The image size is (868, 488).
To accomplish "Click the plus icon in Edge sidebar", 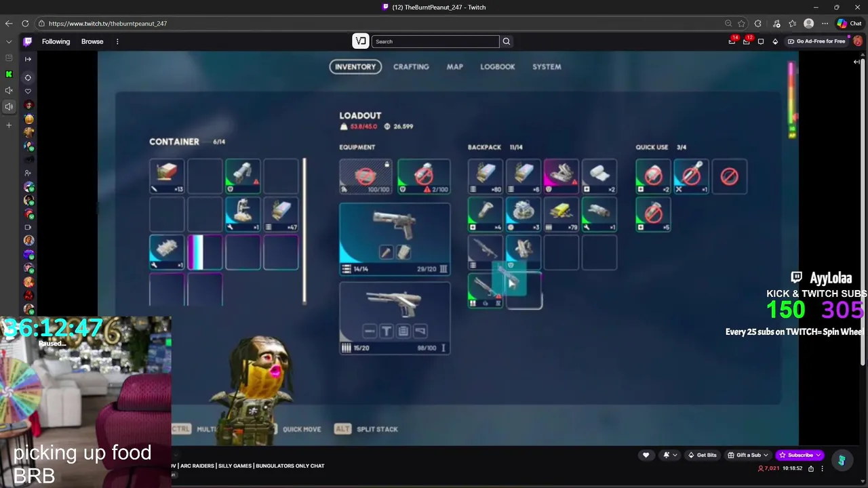I will pyautogui.click(x=9, y=125).
